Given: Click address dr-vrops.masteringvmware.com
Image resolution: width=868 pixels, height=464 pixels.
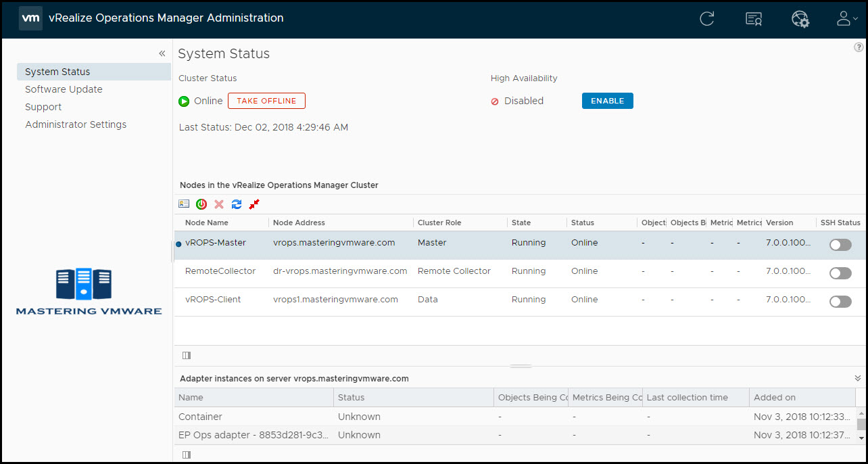Looking at the screenshot, I should coord(340,271).
